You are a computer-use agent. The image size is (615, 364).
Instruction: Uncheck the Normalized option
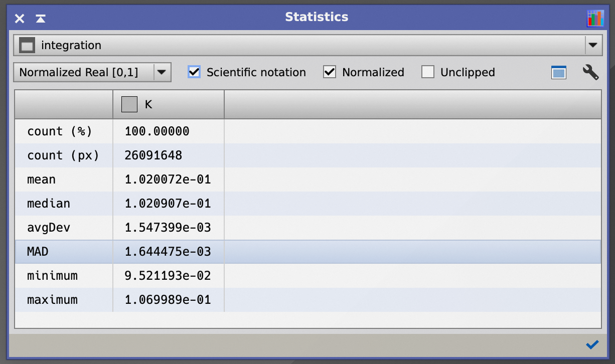[330, 72]
